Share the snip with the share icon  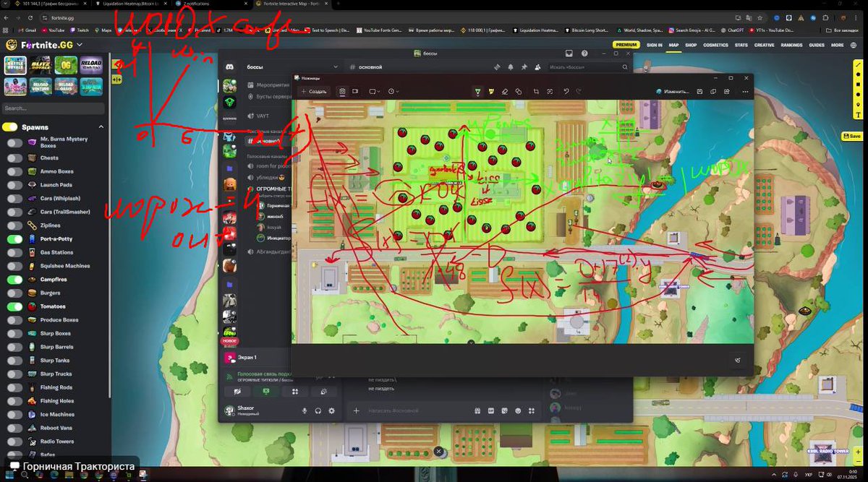(727, 92)
